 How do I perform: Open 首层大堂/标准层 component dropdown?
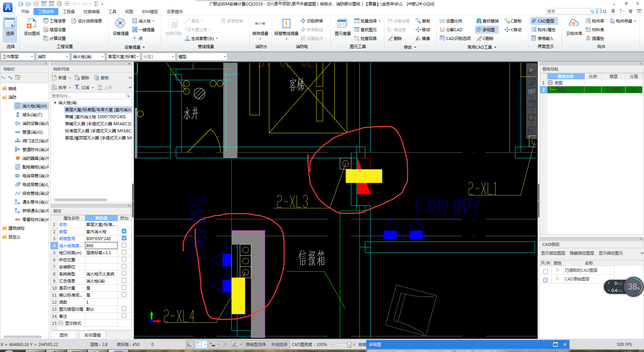(x=123, y=56)
